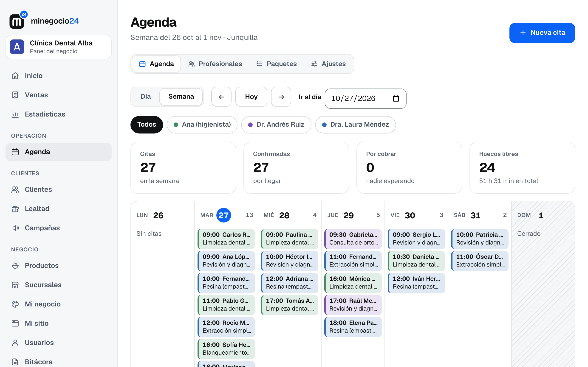Open Ventas receipt icon in sidebar
This screenshot has height=367, width=588.
point(15,95)
